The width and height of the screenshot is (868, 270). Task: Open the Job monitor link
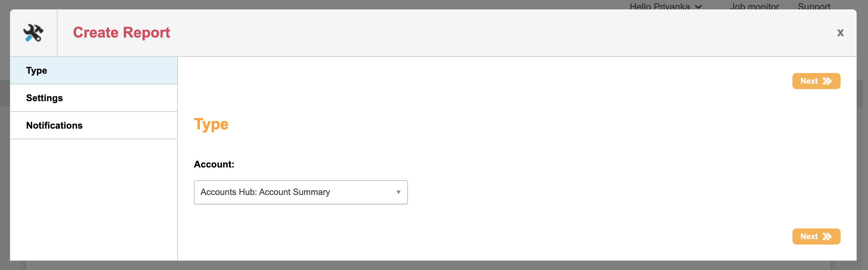coord(754,6)
